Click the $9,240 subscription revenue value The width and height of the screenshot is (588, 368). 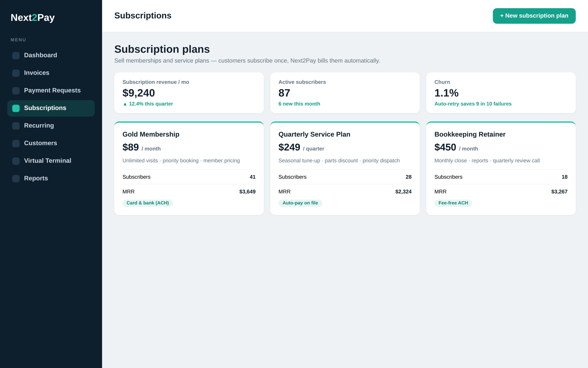click(x=138, y=93)
